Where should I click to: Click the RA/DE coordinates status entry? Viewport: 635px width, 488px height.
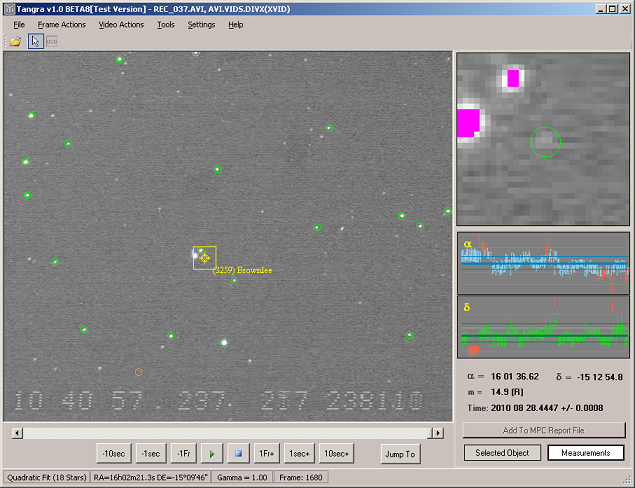point(151,477)
